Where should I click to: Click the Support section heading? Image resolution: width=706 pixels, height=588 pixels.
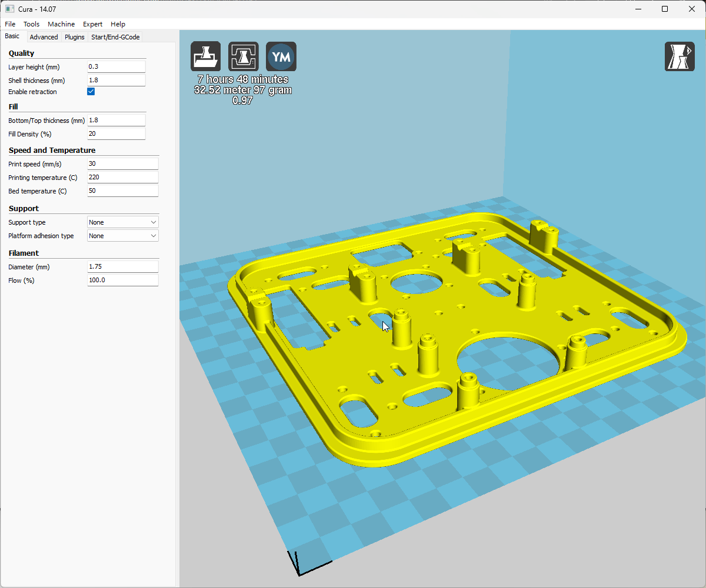24,209
